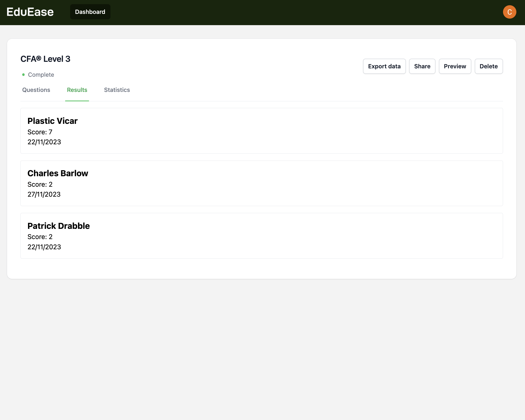Delete the CFA Level 3 quiz
The width and height of the screenshot is (525, 420).
[489, 66]
